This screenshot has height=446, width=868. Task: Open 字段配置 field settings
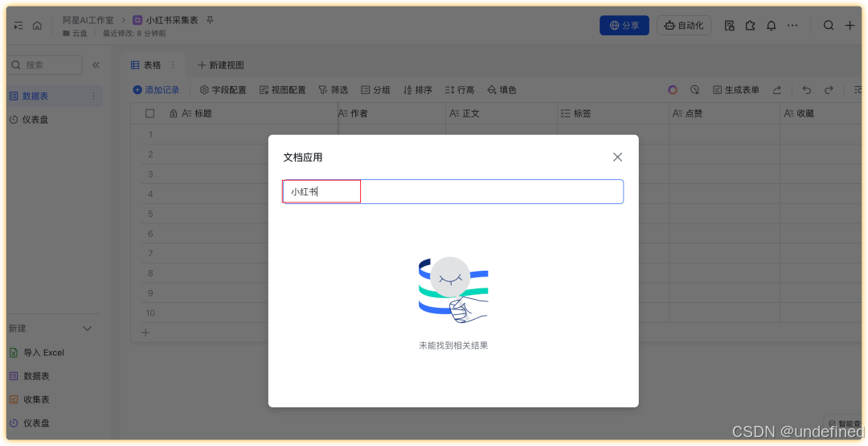coord(223,90)
